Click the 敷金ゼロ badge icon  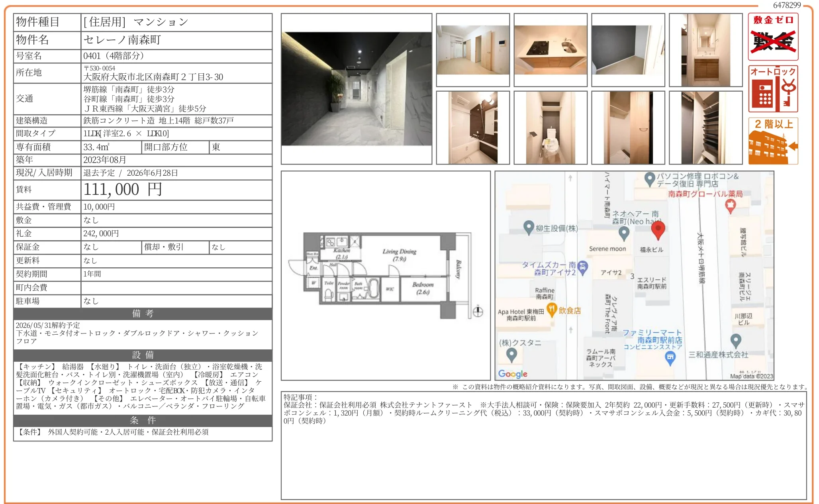point(773,37)
